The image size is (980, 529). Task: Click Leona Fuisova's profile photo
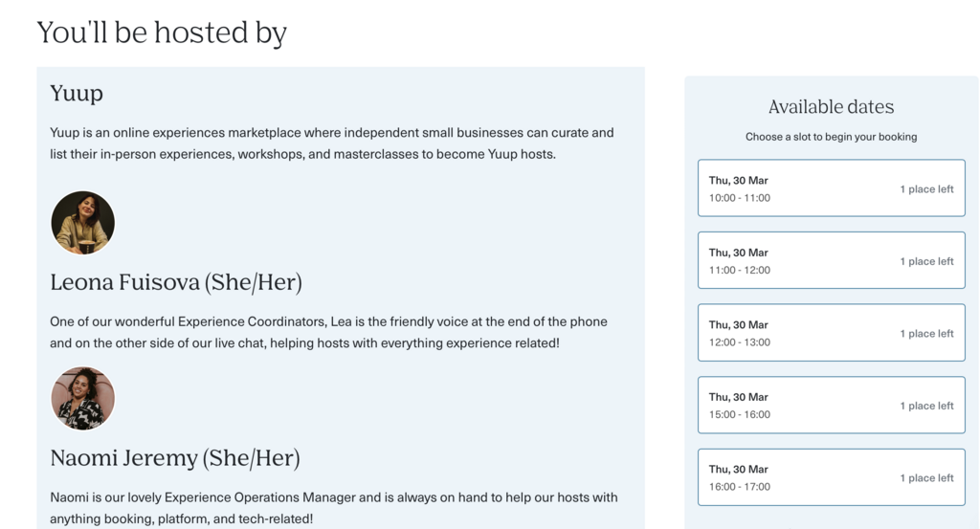coord(82,222)
